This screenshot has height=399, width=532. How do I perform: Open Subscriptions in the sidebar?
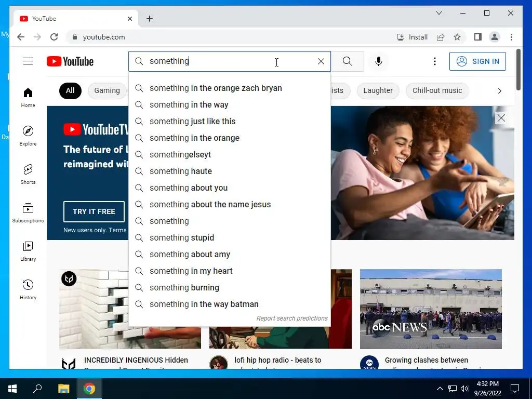pyautogui.click(x=28, y=212)
